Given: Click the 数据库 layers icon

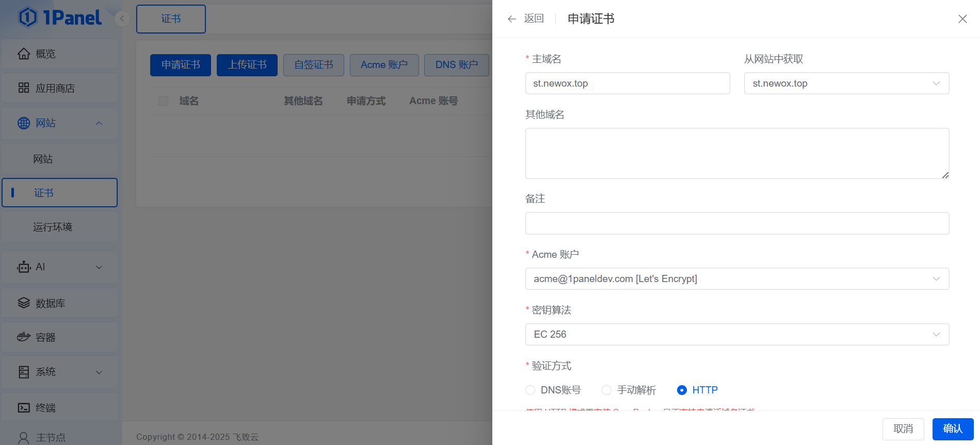Looking at the screenshot, I should point(24,303).
